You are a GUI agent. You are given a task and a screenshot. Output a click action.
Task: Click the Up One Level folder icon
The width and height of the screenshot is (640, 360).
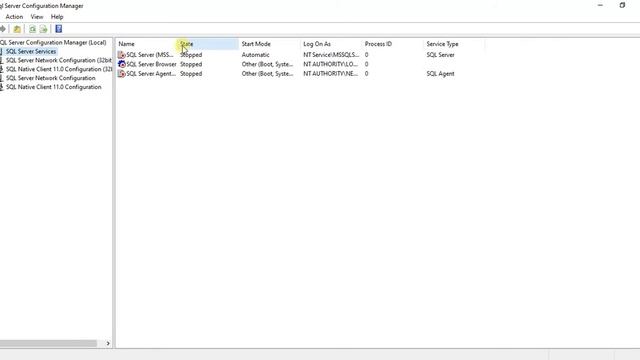pyautogui.click(x=17, y=29)
